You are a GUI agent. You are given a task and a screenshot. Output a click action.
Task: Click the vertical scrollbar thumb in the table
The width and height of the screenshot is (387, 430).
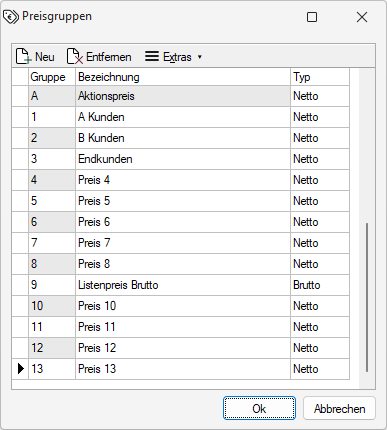[x=367, y=297]
